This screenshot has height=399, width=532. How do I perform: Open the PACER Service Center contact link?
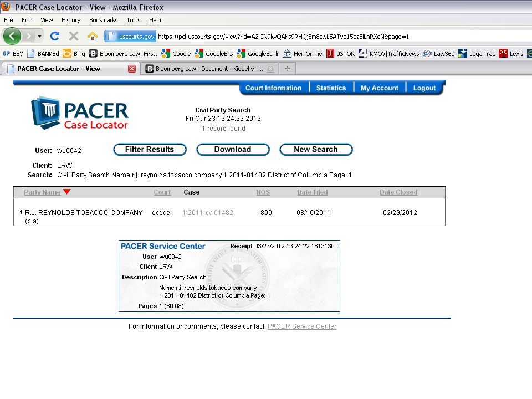(x=302, y=326)
